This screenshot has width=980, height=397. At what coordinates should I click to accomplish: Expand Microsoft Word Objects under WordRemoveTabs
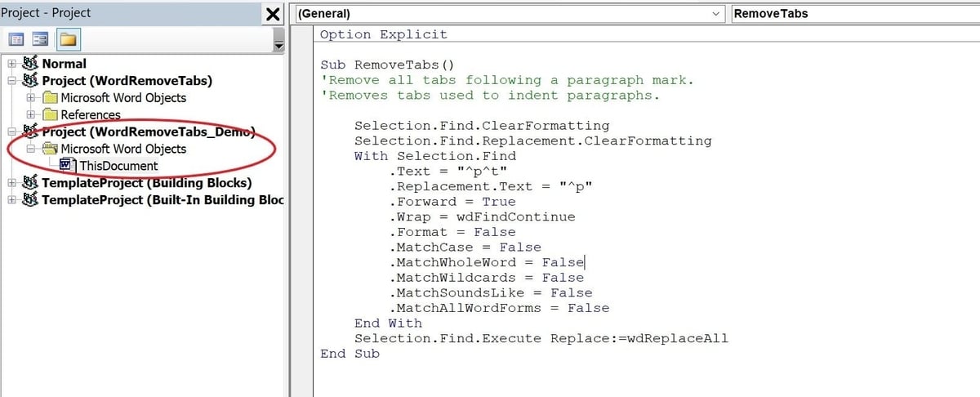[31, 98]
